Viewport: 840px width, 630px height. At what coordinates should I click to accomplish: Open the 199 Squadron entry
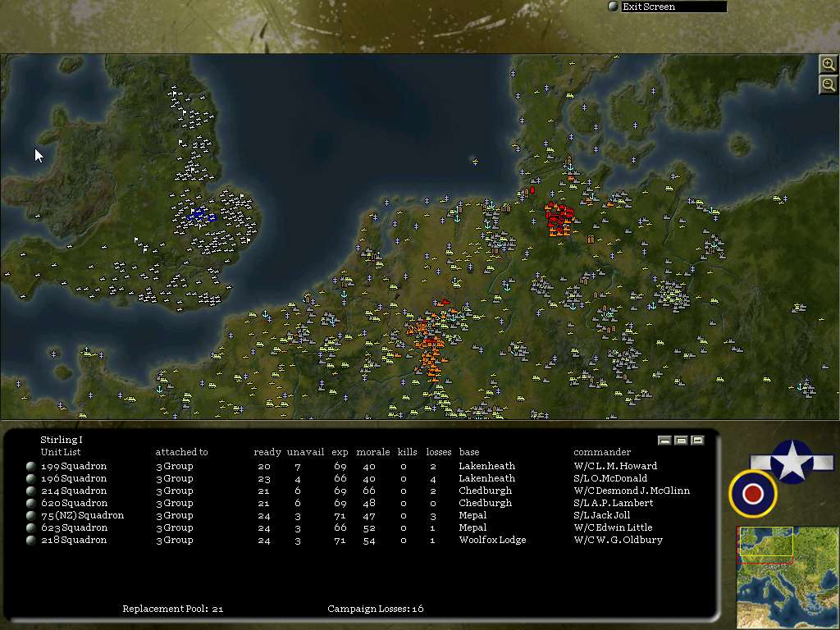[x=74, y=466]
